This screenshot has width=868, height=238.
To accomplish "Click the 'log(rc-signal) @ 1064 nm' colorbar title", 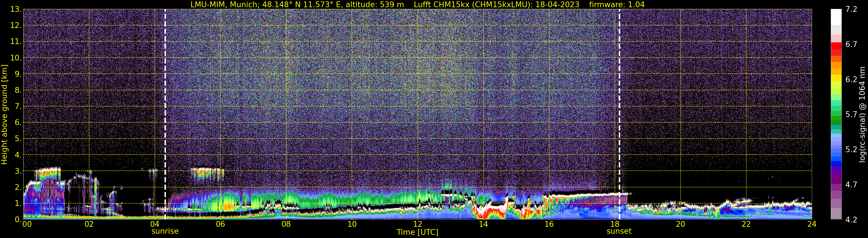I will click(x=862, y=114).
